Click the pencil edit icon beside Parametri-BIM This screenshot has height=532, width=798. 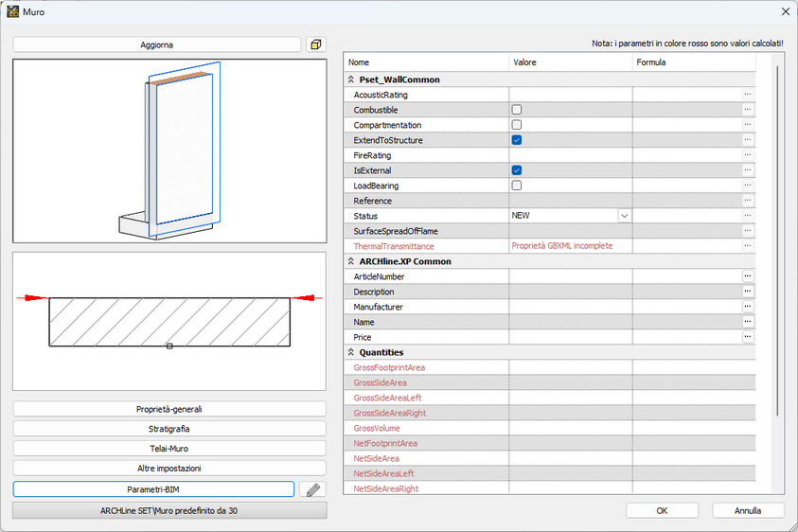313,489
